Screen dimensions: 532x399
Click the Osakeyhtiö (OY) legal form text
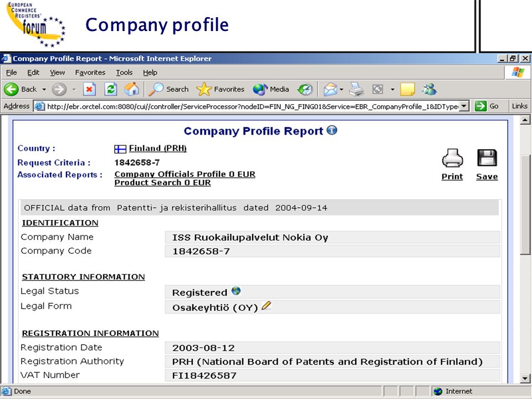click(x=215, y=308)
